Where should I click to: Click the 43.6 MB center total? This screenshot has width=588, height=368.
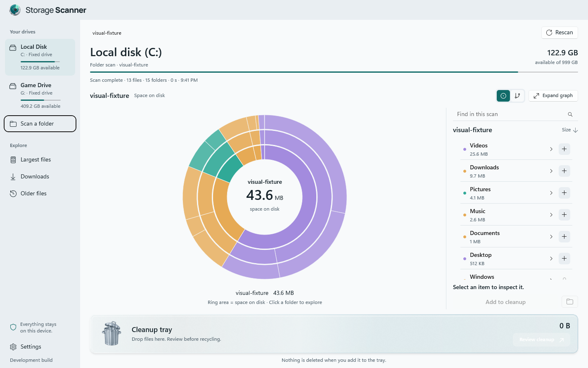(x=265, y=195)
